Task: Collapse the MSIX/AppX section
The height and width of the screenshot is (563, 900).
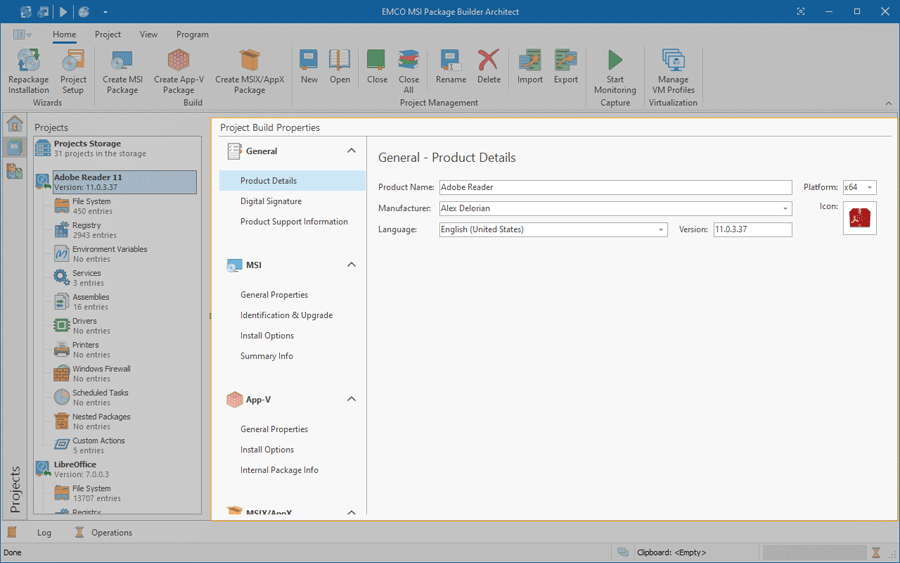Action: pyautogui.click(x=351, y=511)
